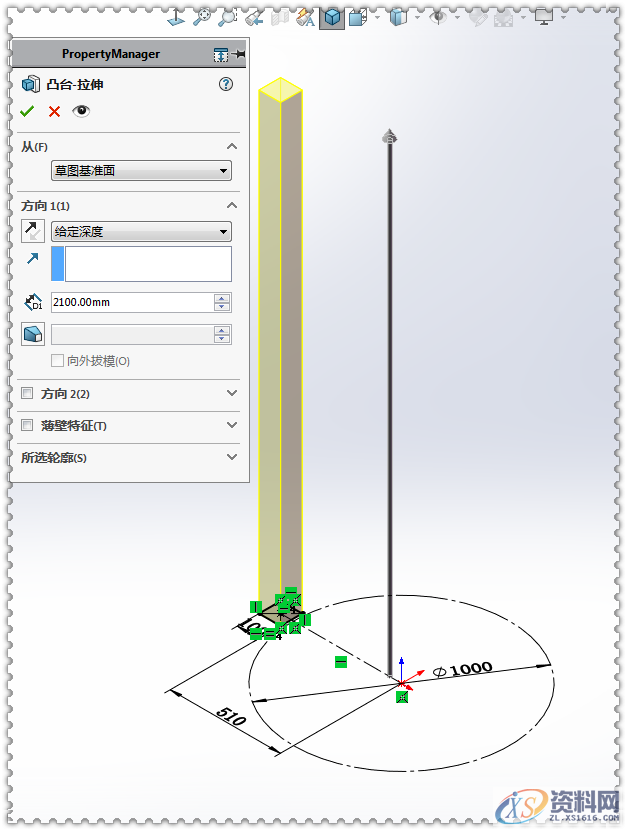Click the 2100.00mm depth field
Screen dimensions: 627x831
pos(132,302)
